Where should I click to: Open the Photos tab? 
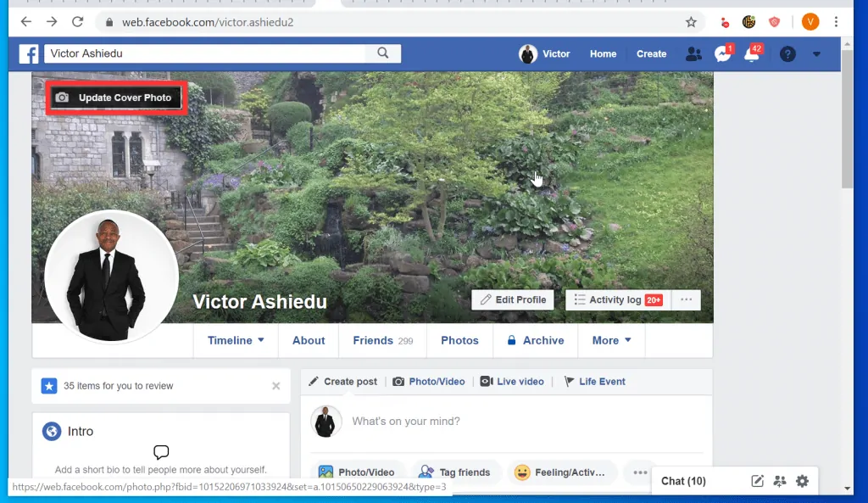(x=459, y=340)
